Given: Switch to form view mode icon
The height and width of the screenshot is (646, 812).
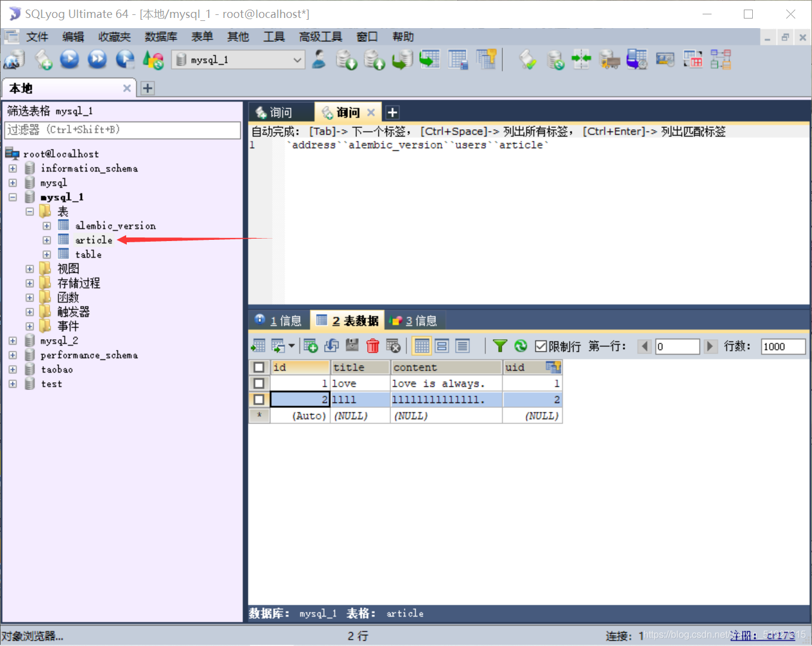Looking at the screenshot, I should click(x=442, y=346).
